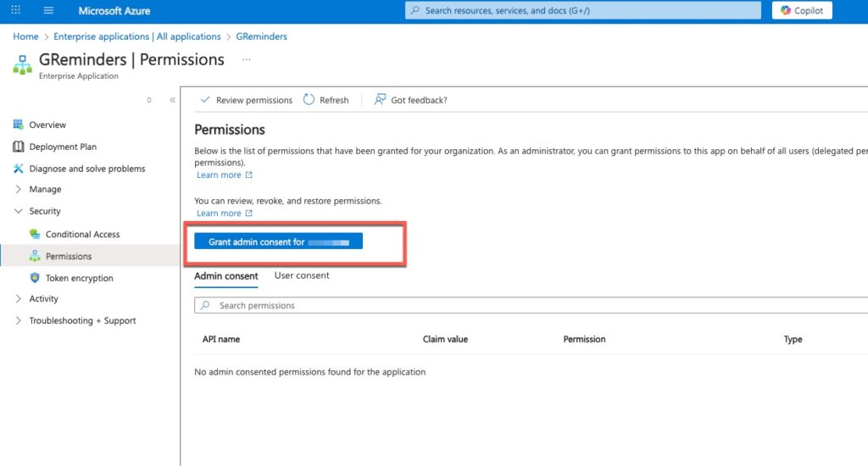This screenshot has width=868, height=466.
Task: Open Overview in the sidebar
Action: tap(47, 125)
